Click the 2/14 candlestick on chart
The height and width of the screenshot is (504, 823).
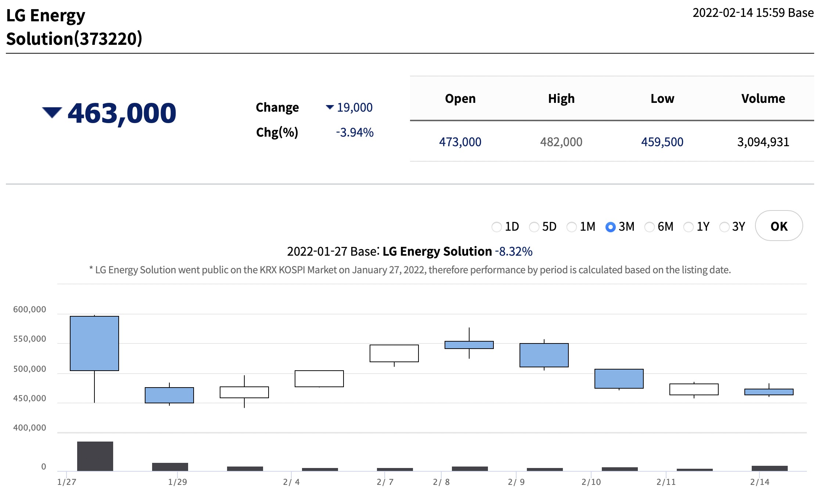tap(769, 392)
